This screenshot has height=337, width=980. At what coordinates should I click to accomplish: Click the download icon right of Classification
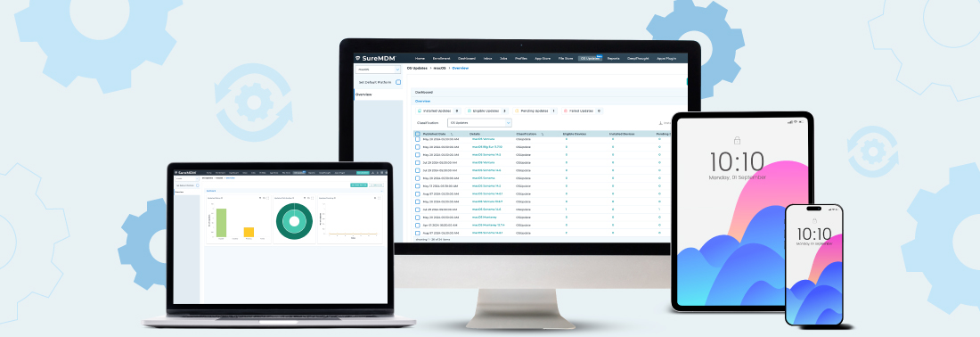[661, 122]
